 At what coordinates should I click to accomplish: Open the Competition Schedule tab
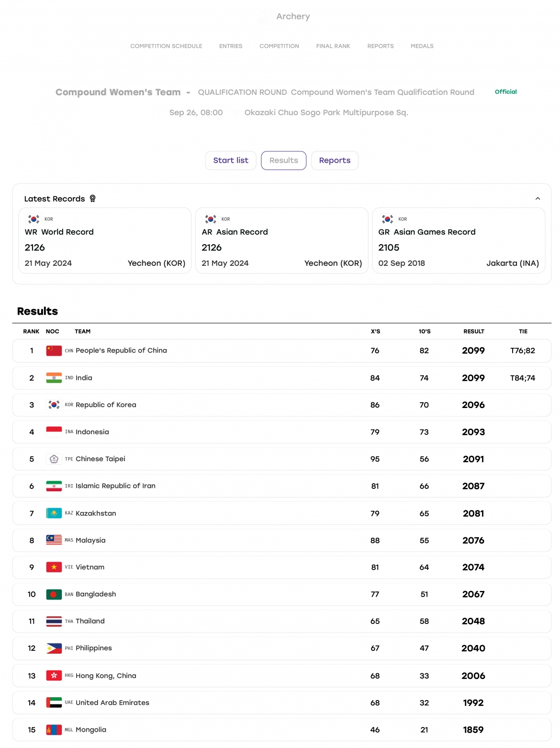point(166,46)
